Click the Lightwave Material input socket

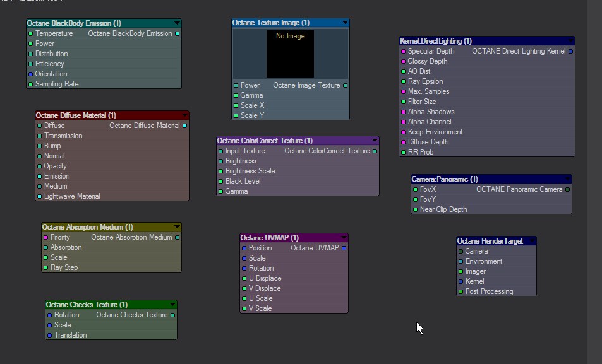[x=39, y=196]
